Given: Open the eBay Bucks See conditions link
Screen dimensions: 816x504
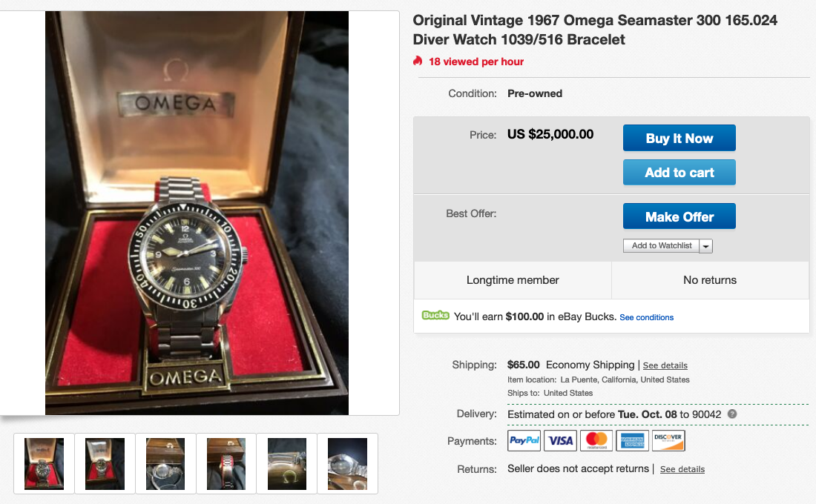Looking at the screenshot, I should (x=646, y=317).
